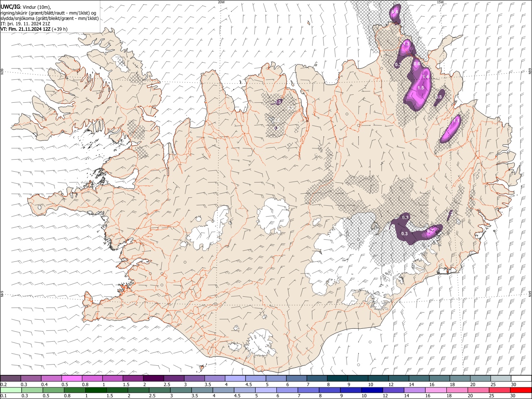532x399 pixels.
Task: Click the Langjökull white glacier area
Action: pos(210,229)
